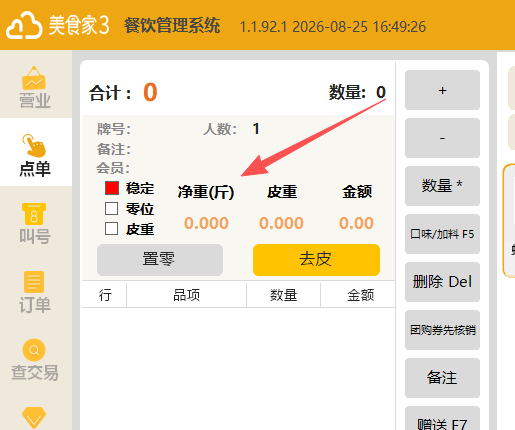This screenshot has height=430, width=515.
Task: Open 口味/加料 F5 options
Action: pos(442,234)
